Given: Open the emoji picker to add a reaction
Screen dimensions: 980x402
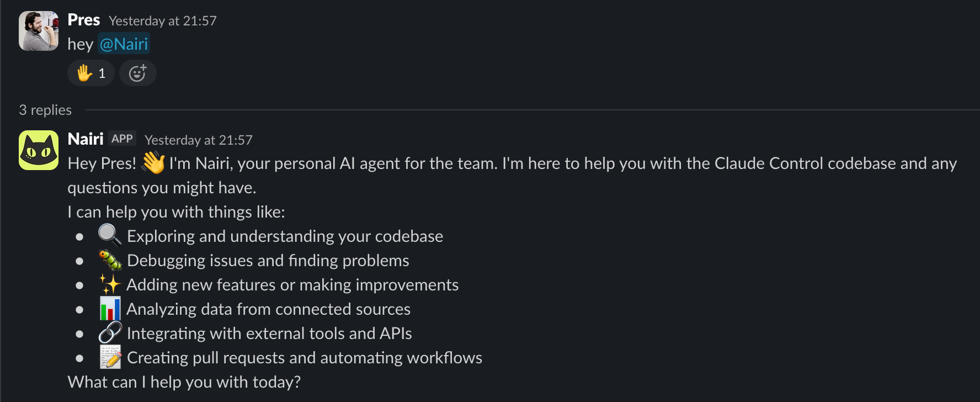Looking at the screenshot, I should 137,72.
